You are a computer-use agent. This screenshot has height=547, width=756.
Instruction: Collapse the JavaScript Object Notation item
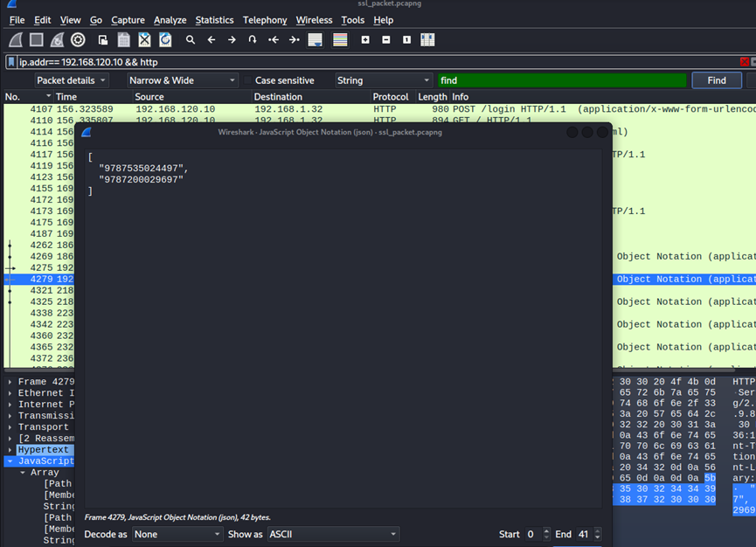click(x=10, y=461)
